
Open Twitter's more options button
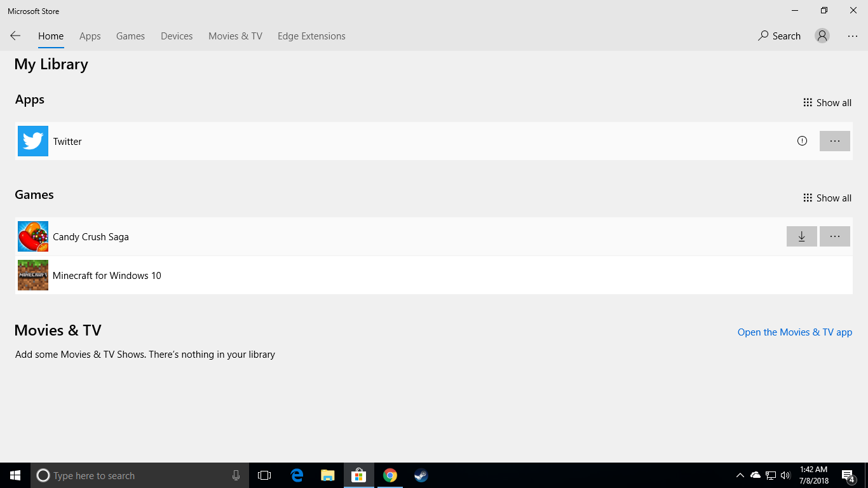(835, 141)
